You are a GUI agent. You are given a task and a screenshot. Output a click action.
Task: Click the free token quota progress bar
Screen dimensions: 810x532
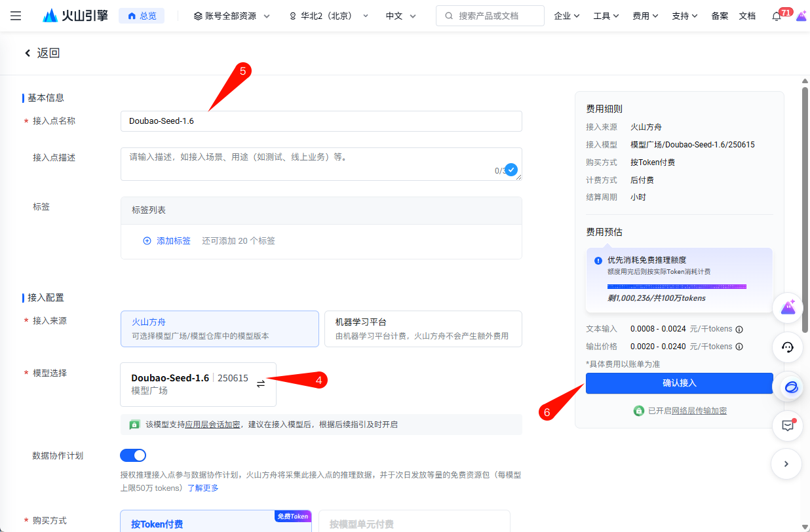coord(677,287)
